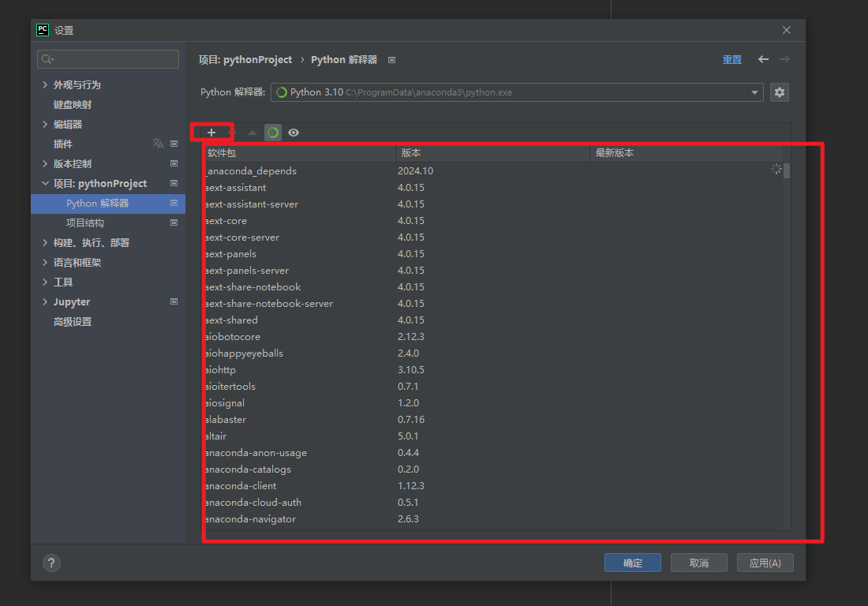Click the PyCharm PC logo in title bar
The width and height of the screenshot is (868, 606).
coord(43,30)
